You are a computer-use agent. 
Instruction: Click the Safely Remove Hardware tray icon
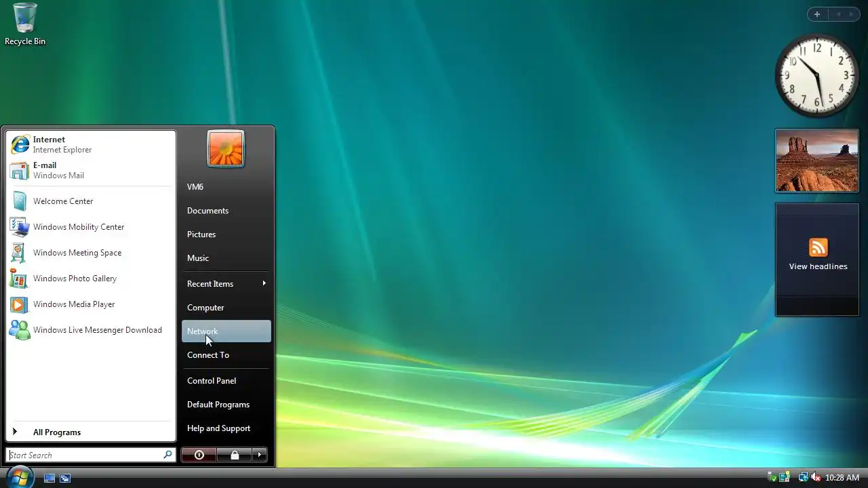pyautogui.click(x=772, y=477)
